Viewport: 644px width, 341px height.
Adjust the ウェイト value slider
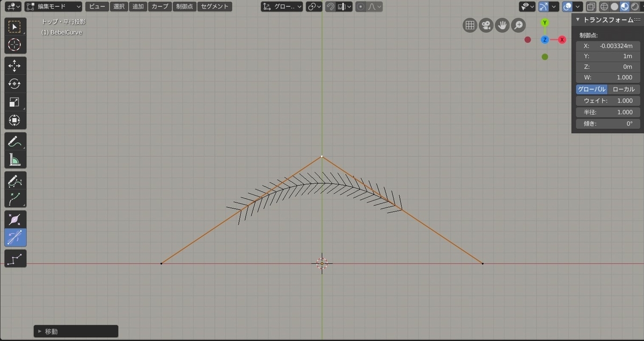[608, 101]
